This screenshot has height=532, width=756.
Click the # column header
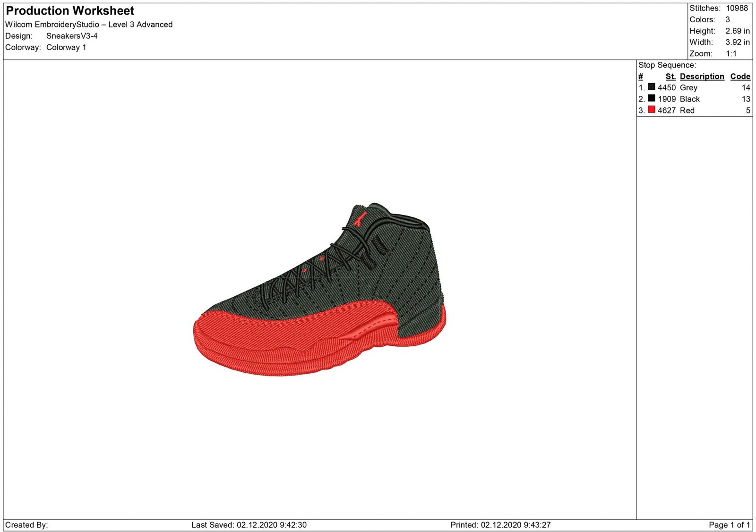click(x=641, y=77)
